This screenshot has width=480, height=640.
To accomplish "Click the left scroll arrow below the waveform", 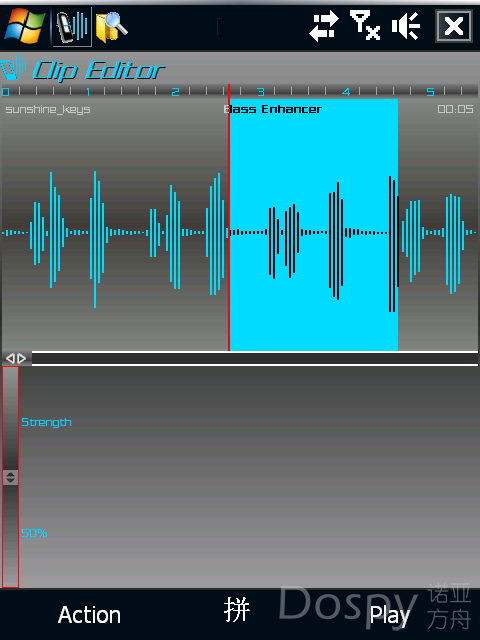I will click(x=10, y=358).
